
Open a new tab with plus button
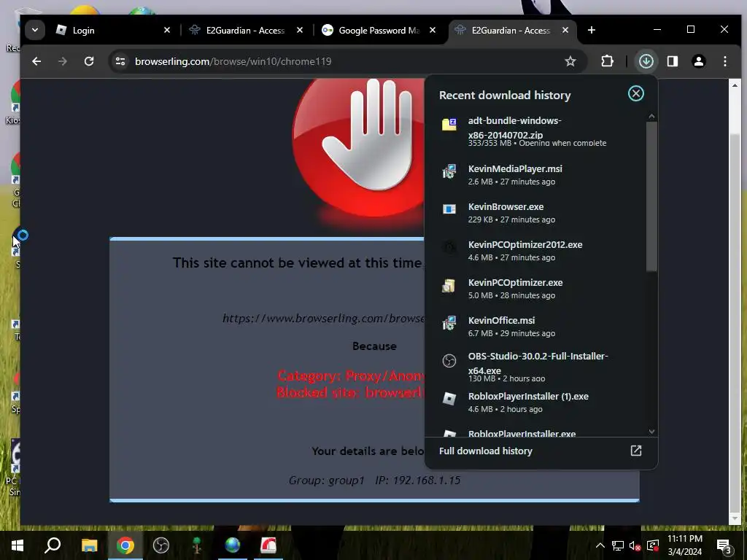tap(591, 30)
